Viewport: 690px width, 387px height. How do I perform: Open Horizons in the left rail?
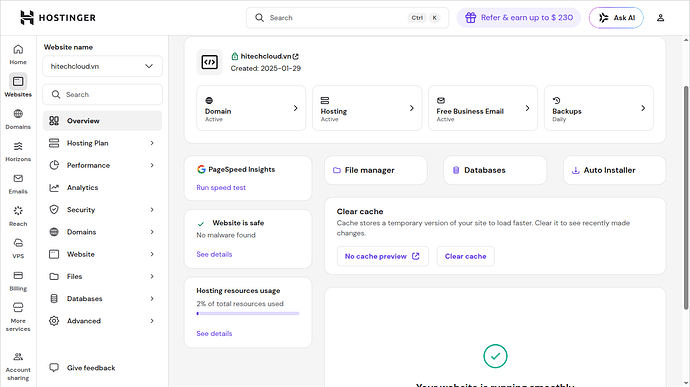point(18,152)
